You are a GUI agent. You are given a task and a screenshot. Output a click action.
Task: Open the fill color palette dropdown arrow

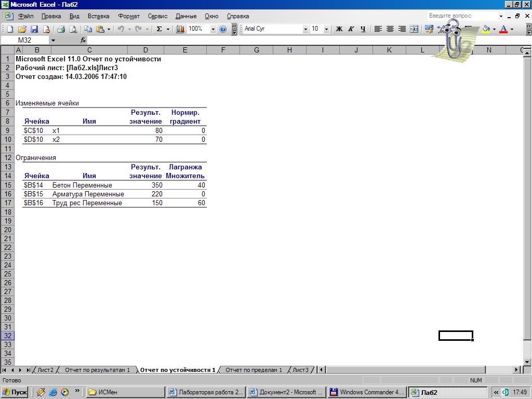click(494, 29)
